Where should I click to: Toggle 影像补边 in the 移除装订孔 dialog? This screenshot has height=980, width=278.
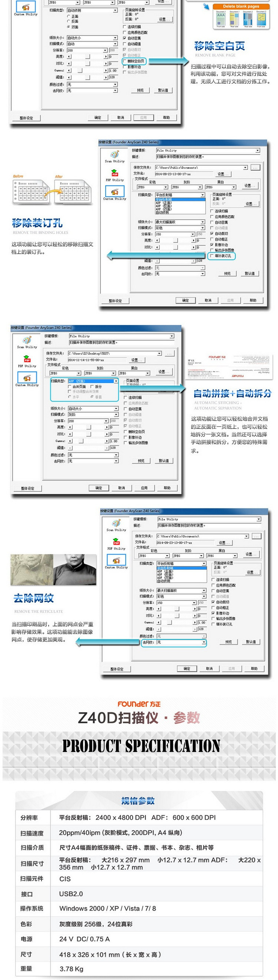coord(212,245)
